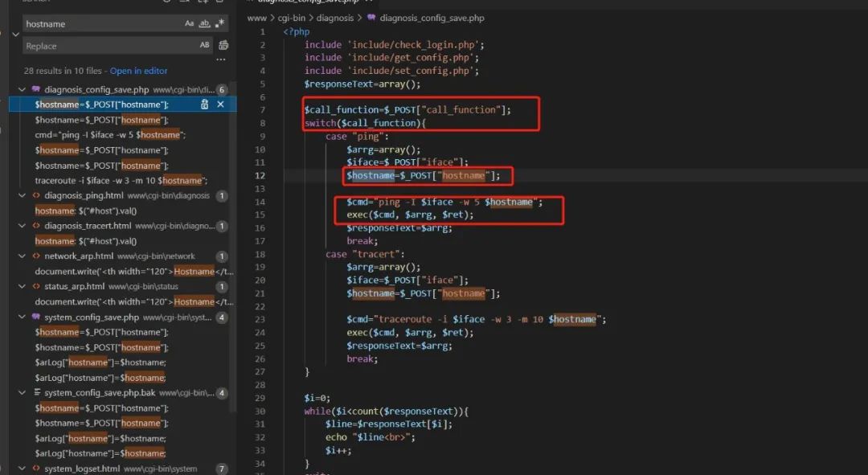Viewport: 868px width, 475px height.
Task: Click file icon of system_config_save.php.bak
Action: tap(36, 392)
